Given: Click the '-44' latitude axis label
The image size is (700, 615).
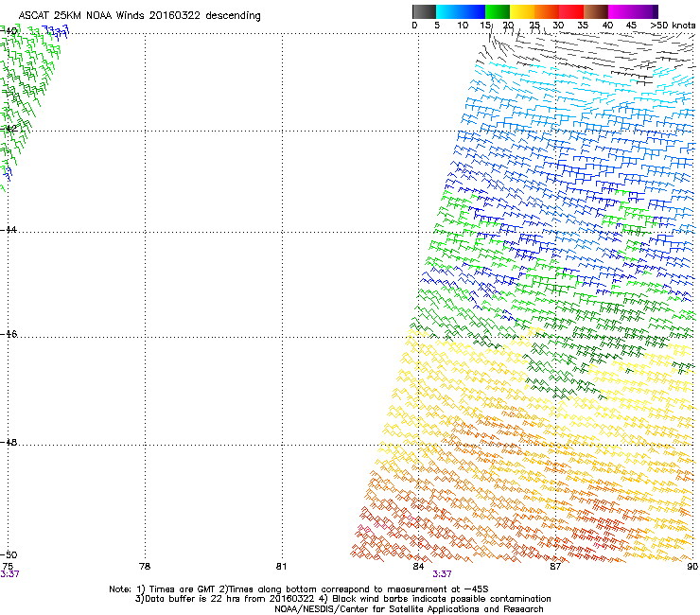Looking at the screenshot, I should click(x=9, y=230).
